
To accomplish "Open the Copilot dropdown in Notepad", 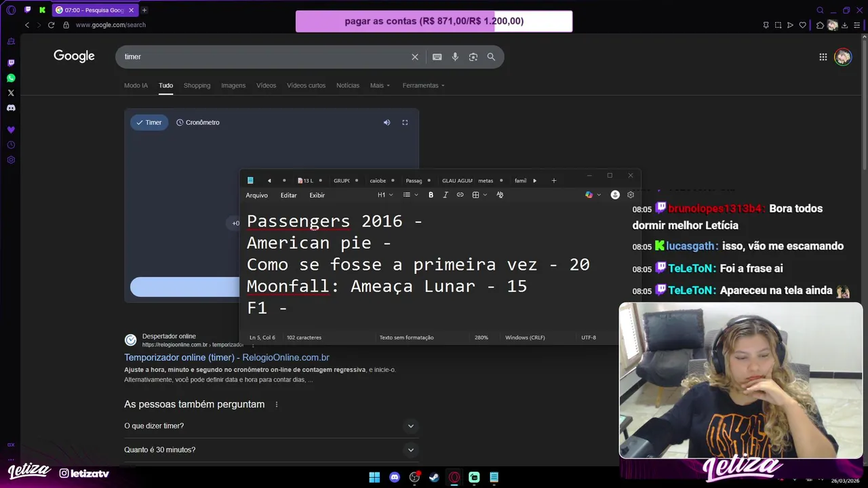I will click(593, 195).
